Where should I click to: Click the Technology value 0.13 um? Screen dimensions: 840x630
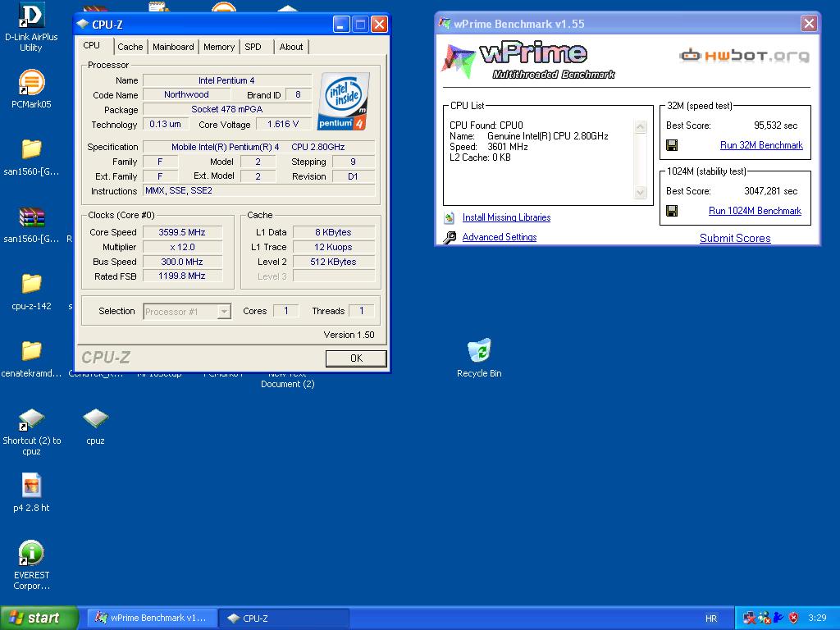pos(165,125)
